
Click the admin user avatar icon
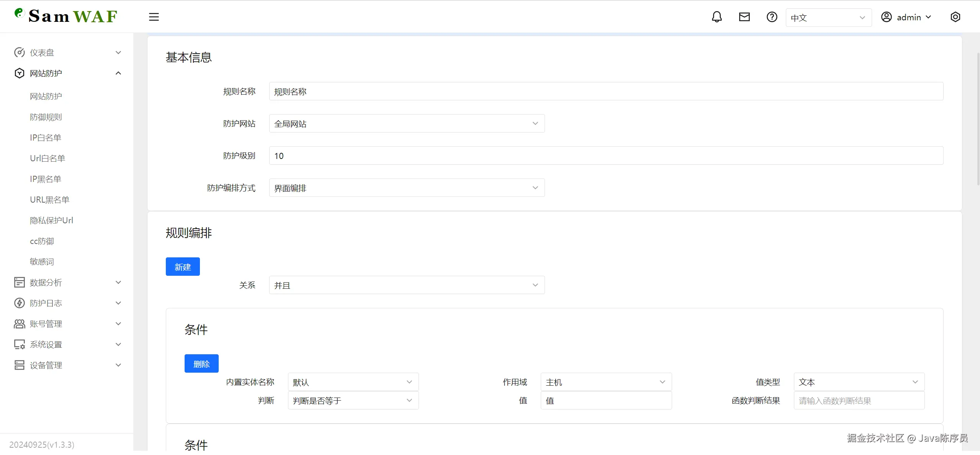[x=886, y=17]
